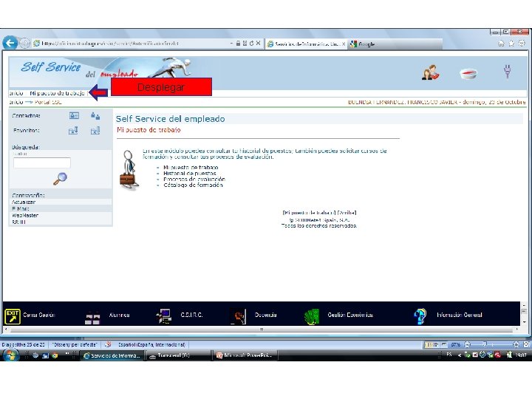The height and width of the screenshot is (399, 532).
Task: Click the browser Forward arrow button
Action: click(x=24, y=43)
